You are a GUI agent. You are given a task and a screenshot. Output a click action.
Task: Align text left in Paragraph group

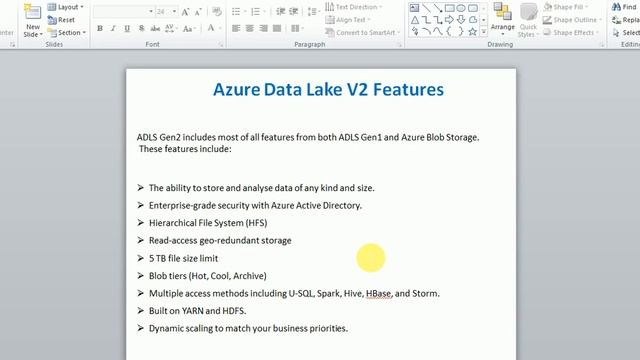tap(236, 28)
